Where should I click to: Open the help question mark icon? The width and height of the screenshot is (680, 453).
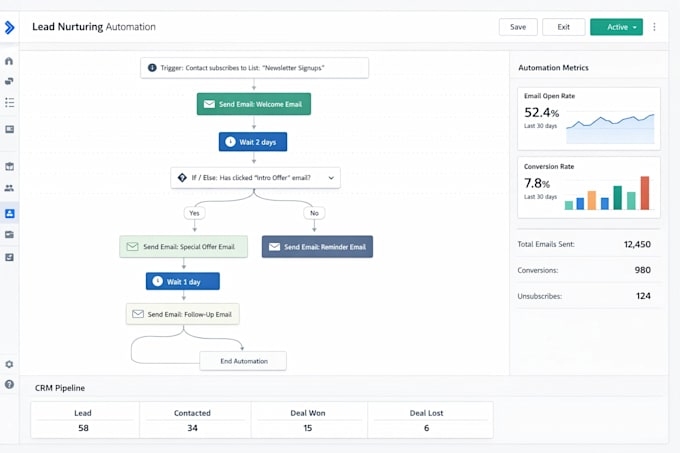pos(9,385)
